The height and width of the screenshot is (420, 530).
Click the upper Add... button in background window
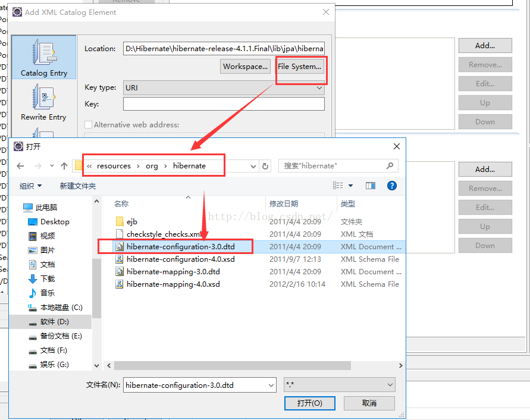click(x=485, y=46)
